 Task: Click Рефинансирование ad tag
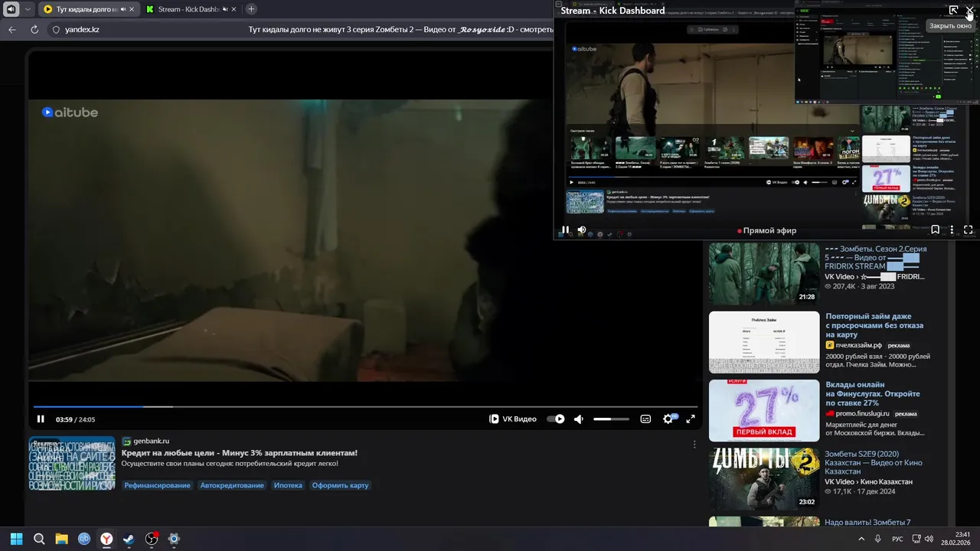(157, 485)
